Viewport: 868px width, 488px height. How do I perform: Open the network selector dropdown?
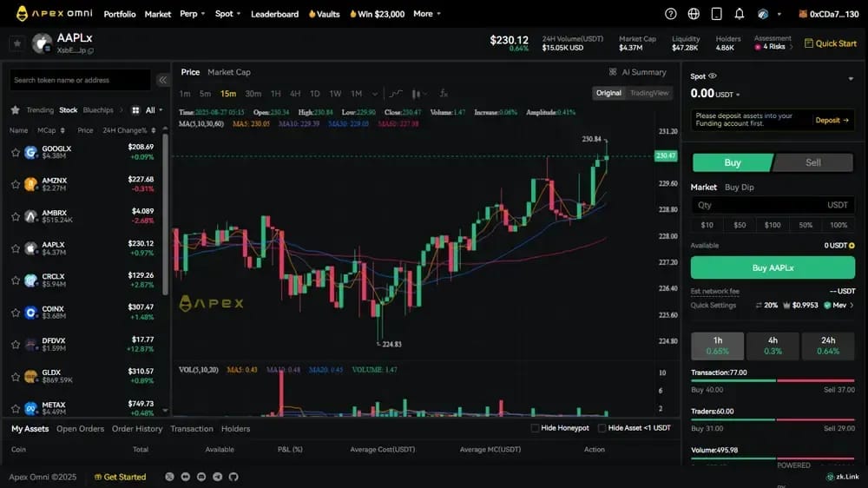coord(769,14)
